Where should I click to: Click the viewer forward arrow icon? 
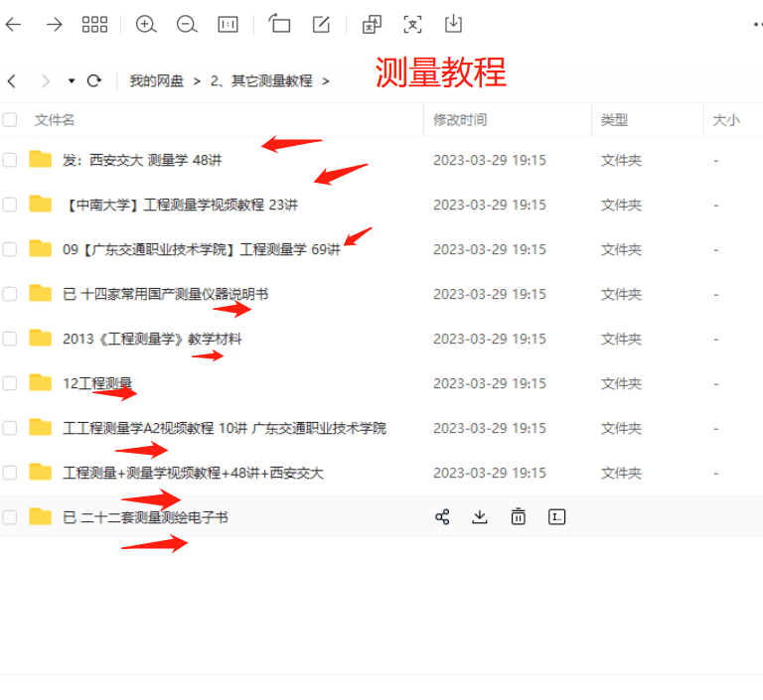(54, 24)
